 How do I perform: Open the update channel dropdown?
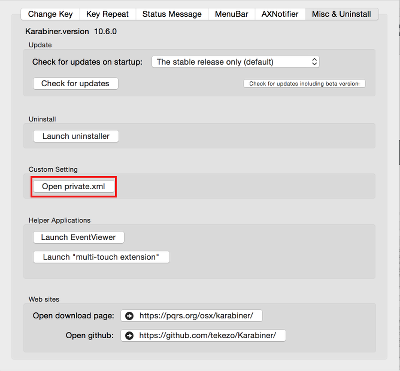pyautogui.click(x=235, y=62)
